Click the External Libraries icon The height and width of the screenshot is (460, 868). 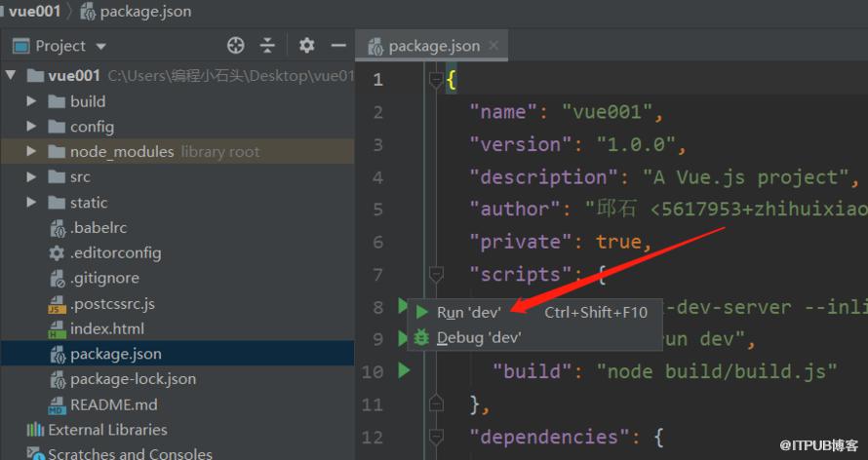click(35, 430)
